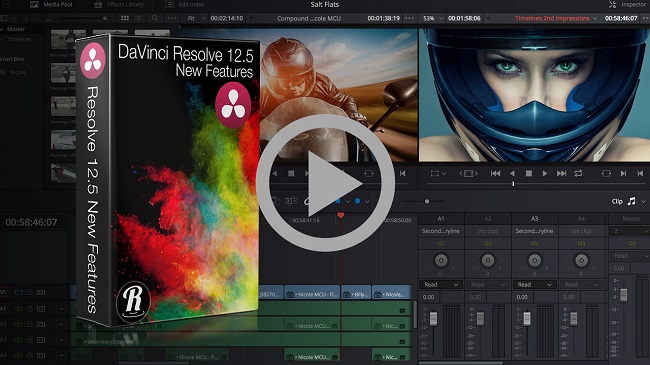Click the source viewer options ellipsis
Screen dimensions: 650x365
point(409,18)
